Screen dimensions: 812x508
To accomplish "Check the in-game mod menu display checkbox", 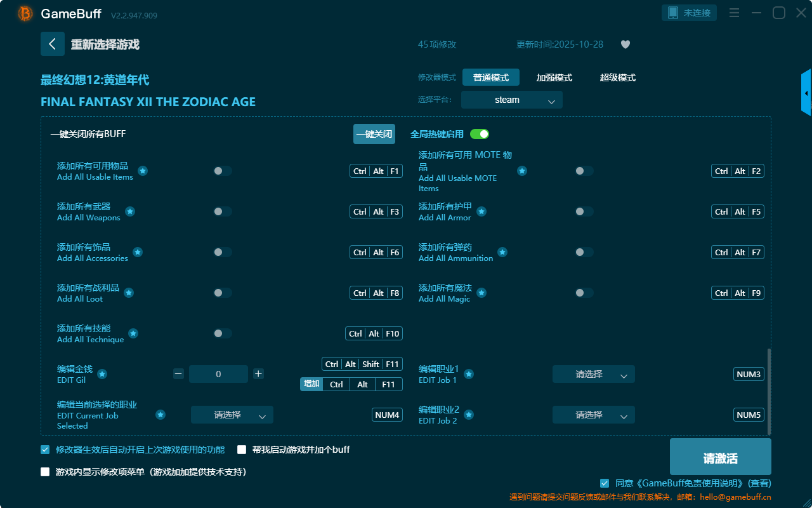I will click(x=45, y=472).
